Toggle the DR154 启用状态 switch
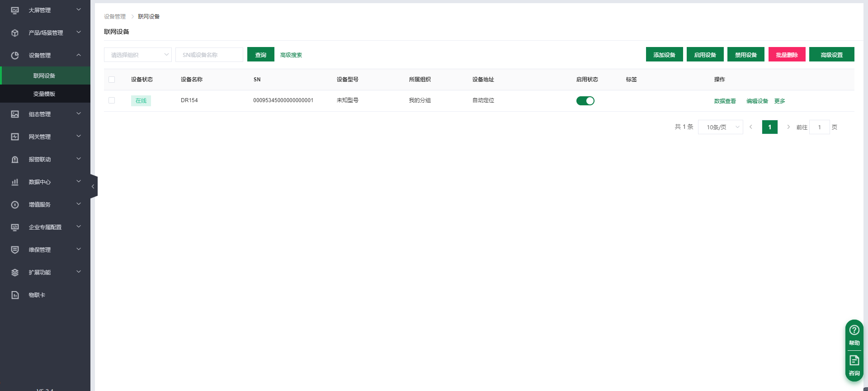Viewport: 868px width, 391px height. tap(585, 101)
